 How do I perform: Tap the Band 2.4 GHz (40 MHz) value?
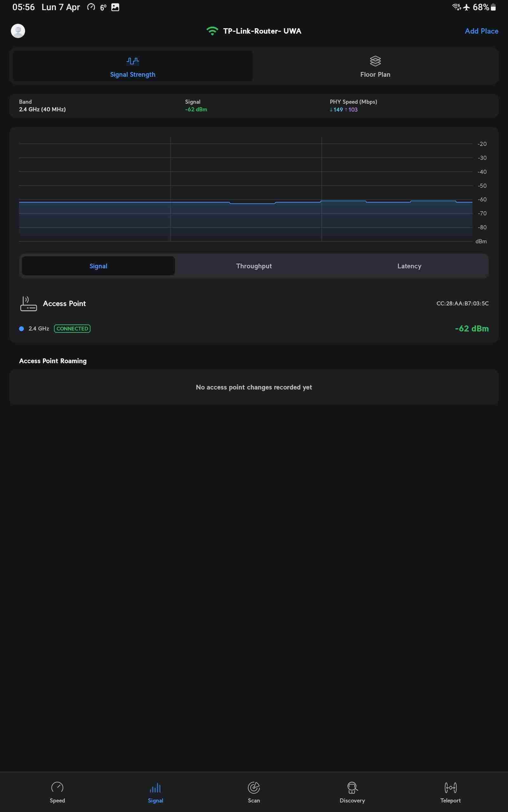coord(42,109)
